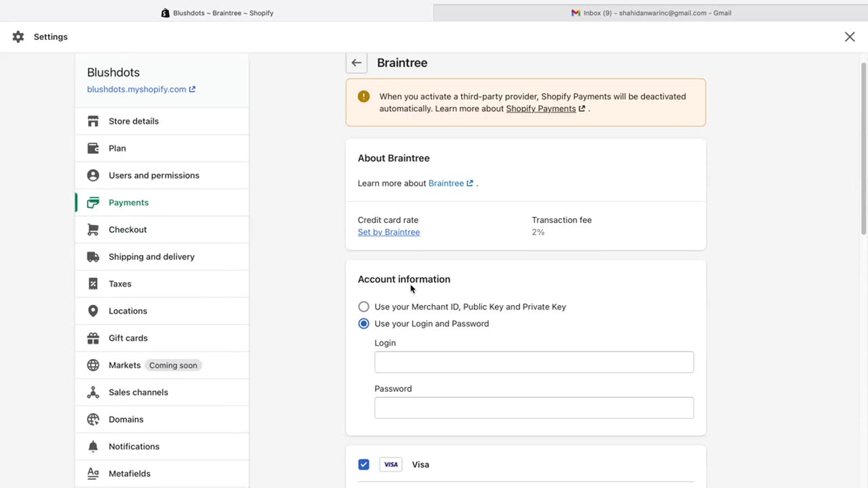This screenshot has width=868, height=488.
Task: Click external link icon after Shopify Payments
Action: pos(582,108)
